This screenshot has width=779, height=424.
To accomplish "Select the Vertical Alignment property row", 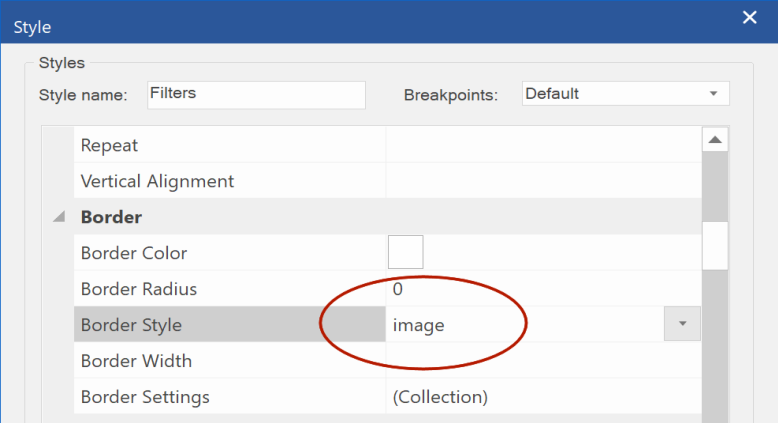I will coord(388,181).
